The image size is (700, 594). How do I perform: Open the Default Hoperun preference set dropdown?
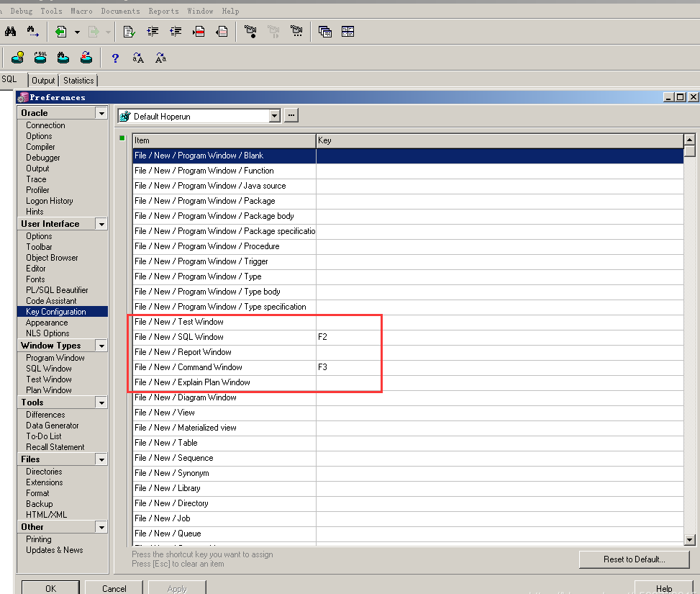[x=275, y=116]
